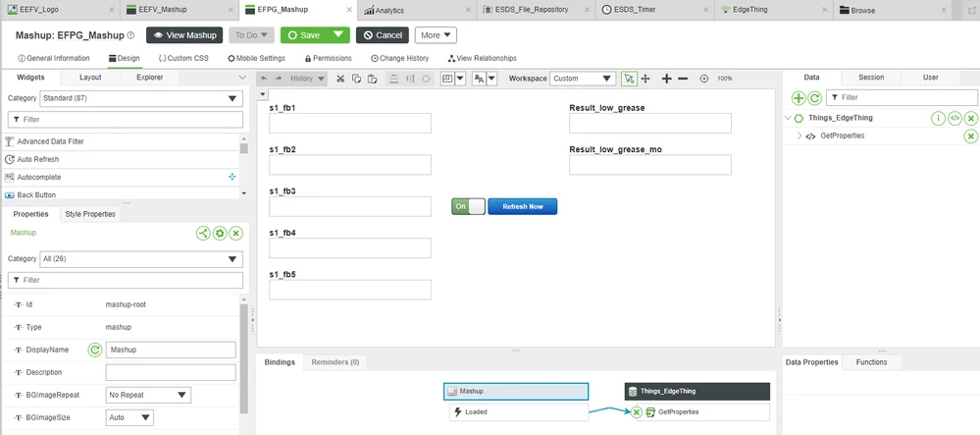Image resolution: width=980 pixels, height=435 pixels.
Task: Open the Workspace Custom dropdown
Action: tap(583, 79)
